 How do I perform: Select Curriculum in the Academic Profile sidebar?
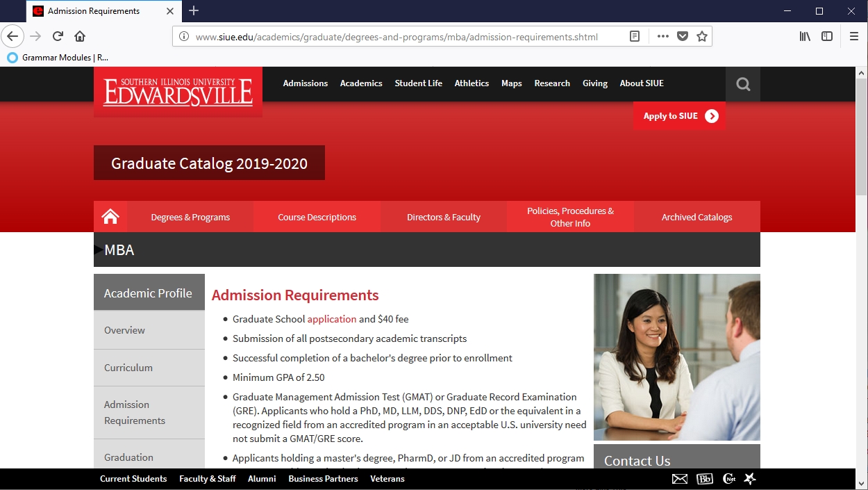(x=128, y=368)
